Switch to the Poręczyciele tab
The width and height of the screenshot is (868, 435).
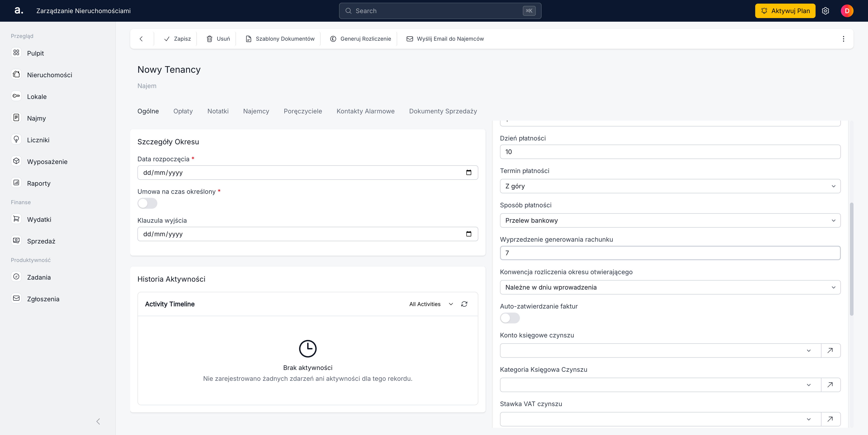(303, 111)
